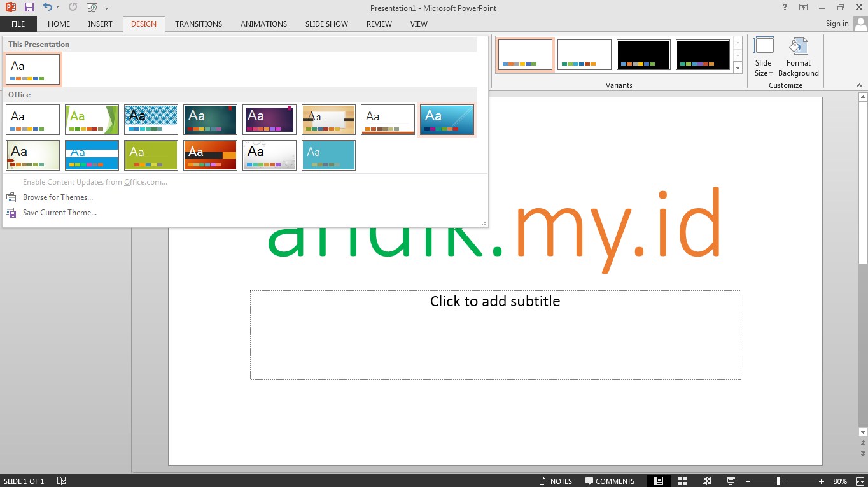Click spell check icon in status bar
The height and width of the screenshot is (487, 868).
(62, 481)
